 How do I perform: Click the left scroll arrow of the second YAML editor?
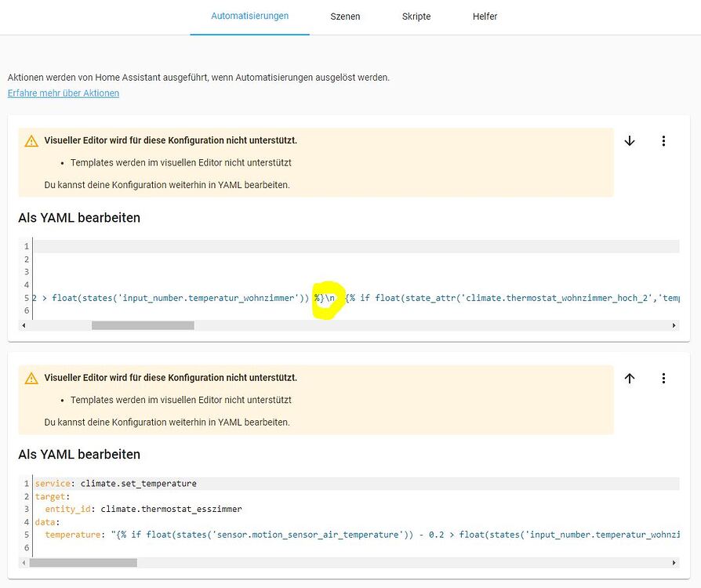[24, 562]
